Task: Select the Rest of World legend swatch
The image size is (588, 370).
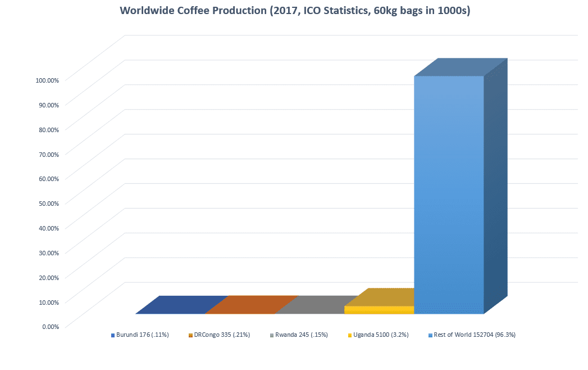Action: click(430, 335)
